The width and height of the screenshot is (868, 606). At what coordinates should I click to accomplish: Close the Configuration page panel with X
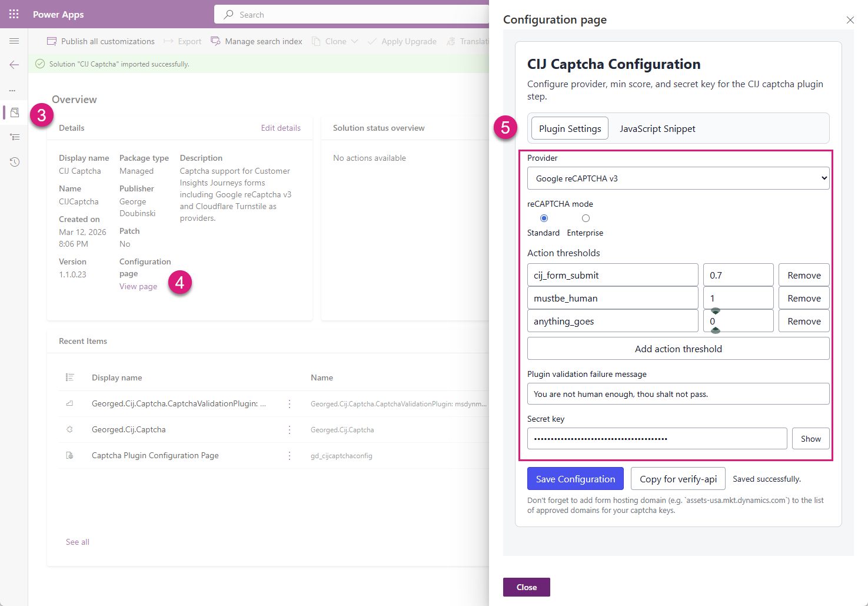pyautogui.click(x=850, y=20)
